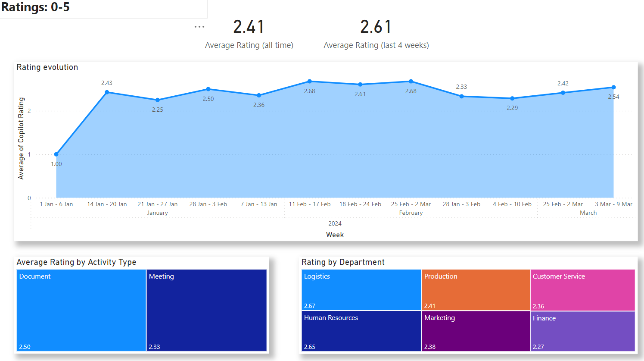
Task: Select the Human Resources department tile
Action: pos(361,331)
